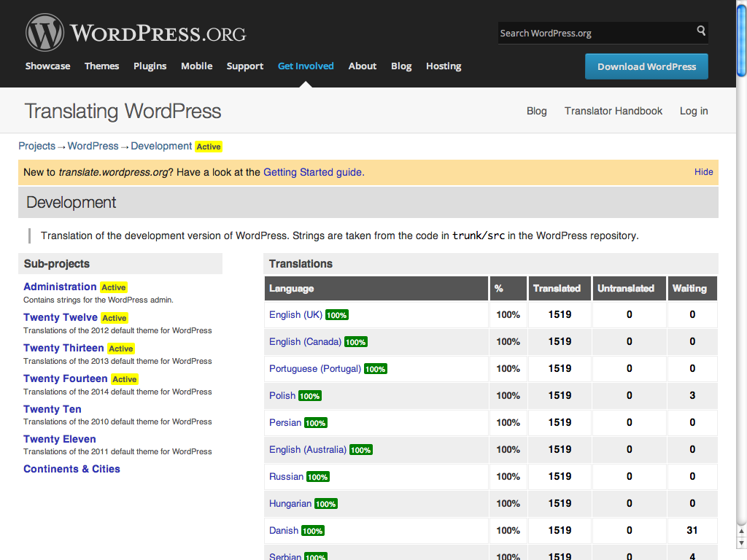Click Development in the breadcrumb
Screen dimensions: 747x560
coord(161,146)
